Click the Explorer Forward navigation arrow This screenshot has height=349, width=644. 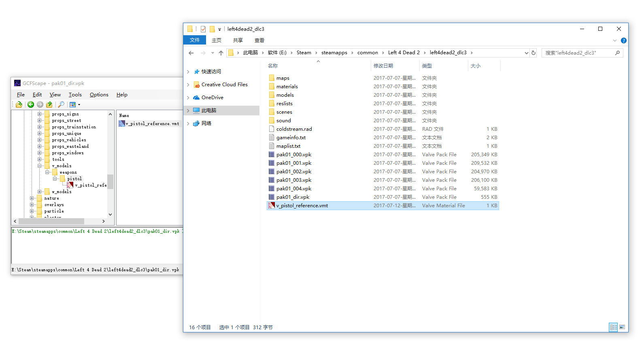point(203,53)
